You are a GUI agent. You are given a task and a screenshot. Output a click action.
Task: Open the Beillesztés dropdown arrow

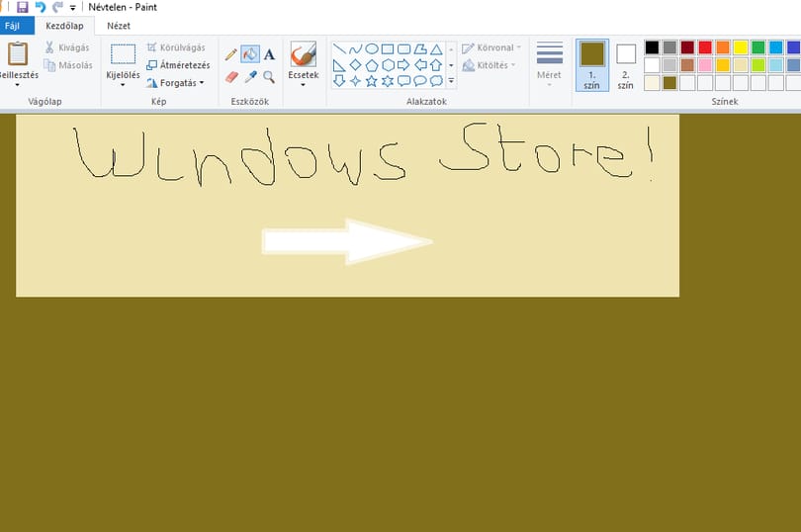coord(18,85)
